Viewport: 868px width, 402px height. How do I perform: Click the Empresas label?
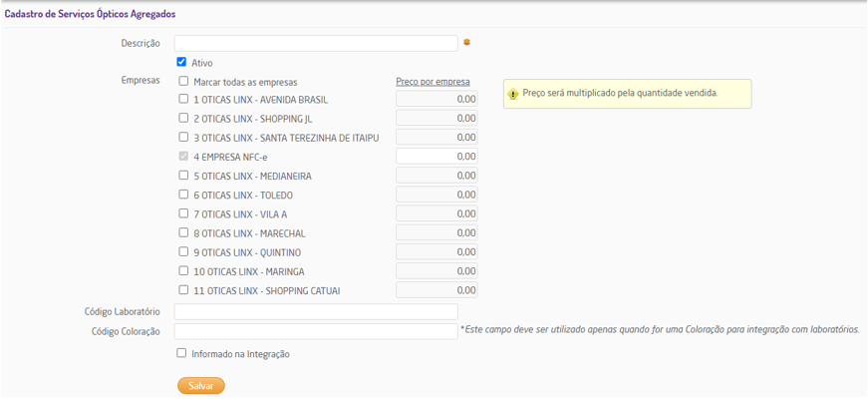point(141,81)
